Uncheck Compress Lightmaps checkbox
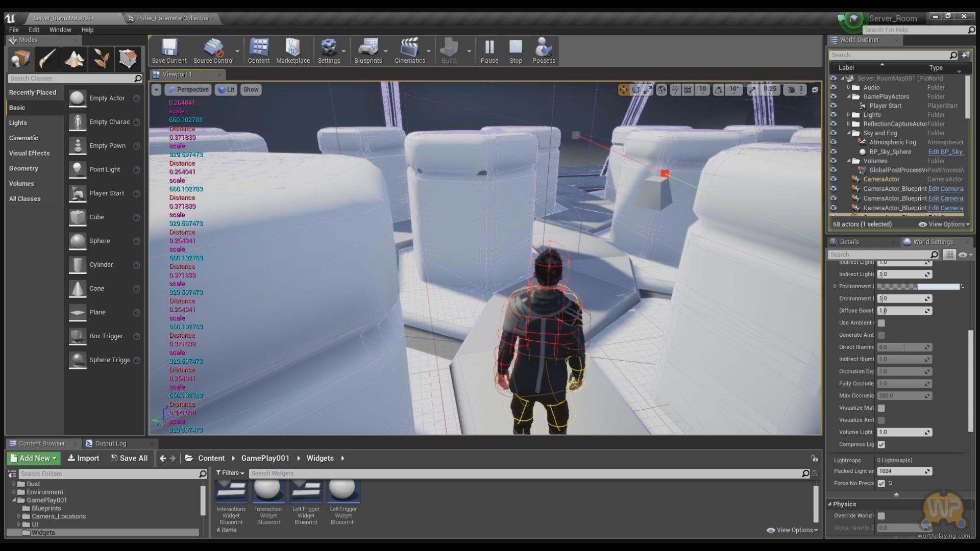 tap(881, 444)
